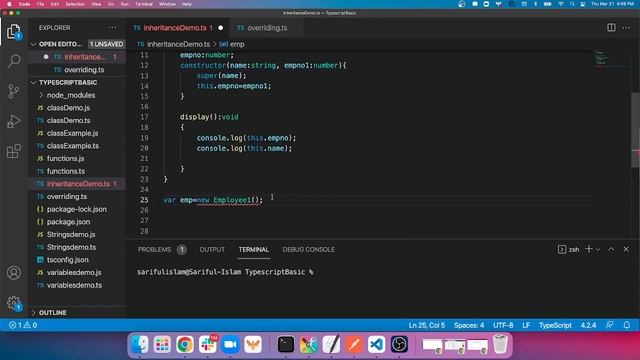Open package-lock.json in file explorer
Screen dimensions: 640x360
77,209
